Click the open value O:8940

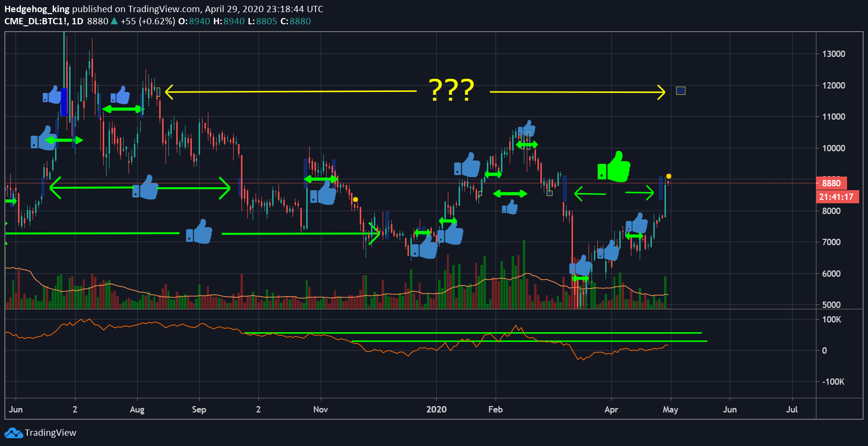[x=194, y=21]
